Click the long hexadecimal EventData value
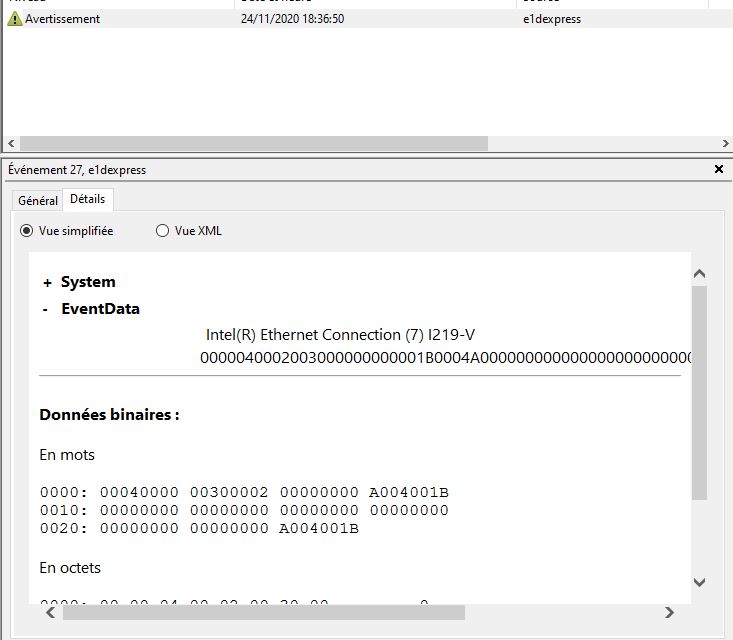The width and height of the screenshot is (733, 640). coord(446,358)
